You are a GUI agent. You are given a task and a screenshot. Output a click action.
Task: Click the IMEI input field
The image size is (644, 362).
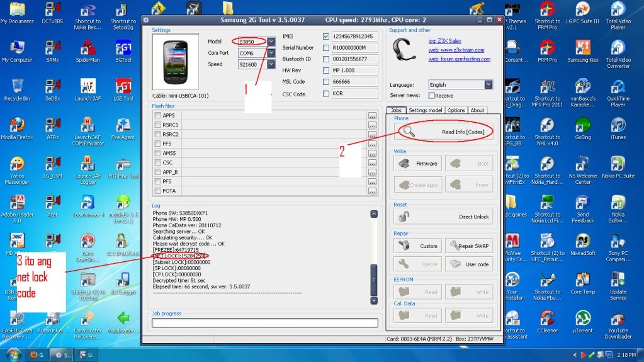pyautogui.click(x=354, y=37)
